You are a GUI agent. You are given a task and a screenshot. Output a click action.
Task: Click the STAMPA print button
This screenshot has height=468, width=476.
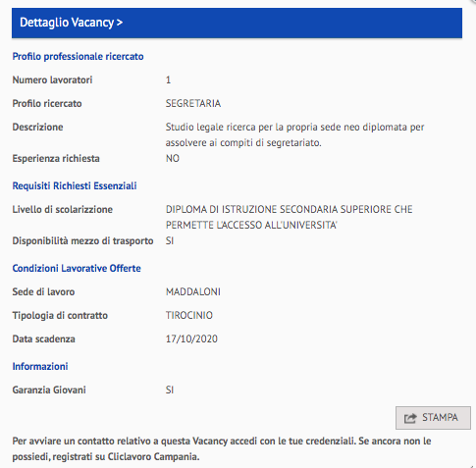coord(433,418)
